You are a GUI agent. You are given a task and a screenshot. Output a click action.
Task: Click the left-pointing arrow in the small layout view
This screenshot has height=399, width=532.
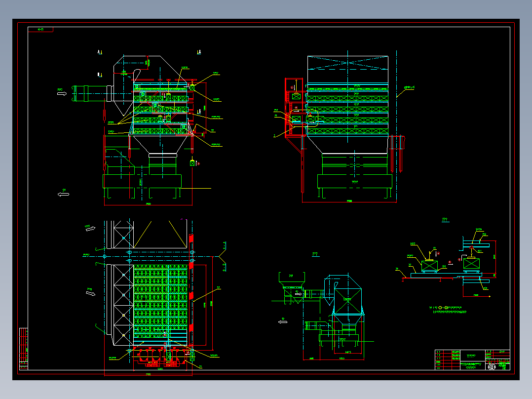click(283, 322)
